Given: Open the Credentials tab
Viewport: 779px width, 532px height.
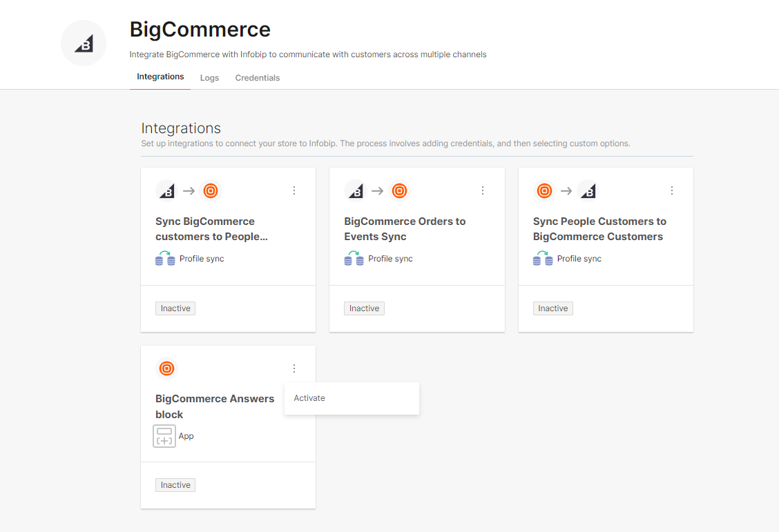Looking at the screenshot, I should coord(258,78).
